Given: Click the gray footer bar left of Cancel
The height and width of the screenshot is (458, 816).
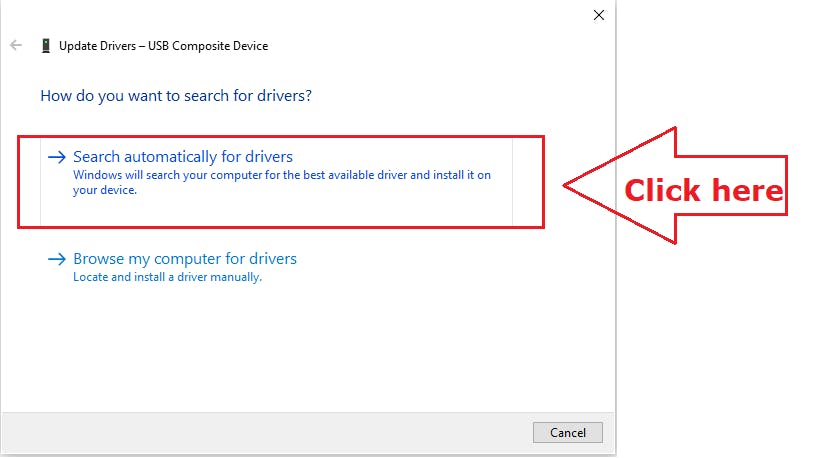Looking at the screenshot, I should pyautogui.click(x=270, y=432).
